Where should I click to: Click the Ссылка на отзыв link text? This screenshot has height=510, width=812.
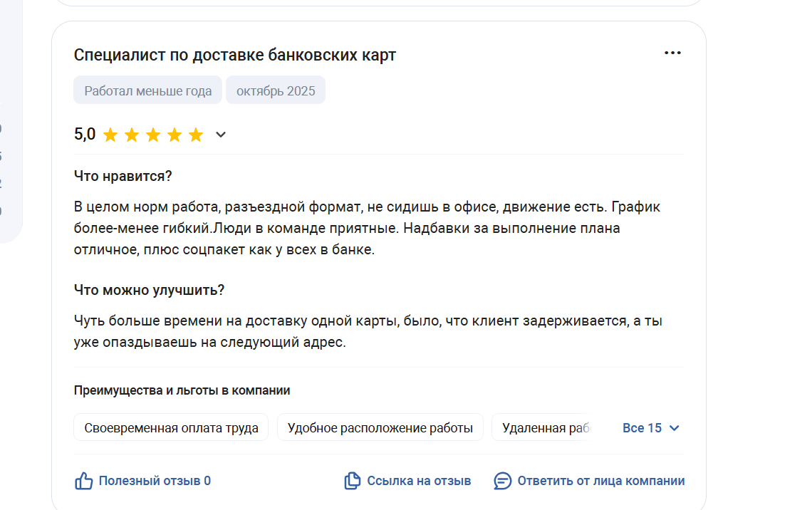419,481
